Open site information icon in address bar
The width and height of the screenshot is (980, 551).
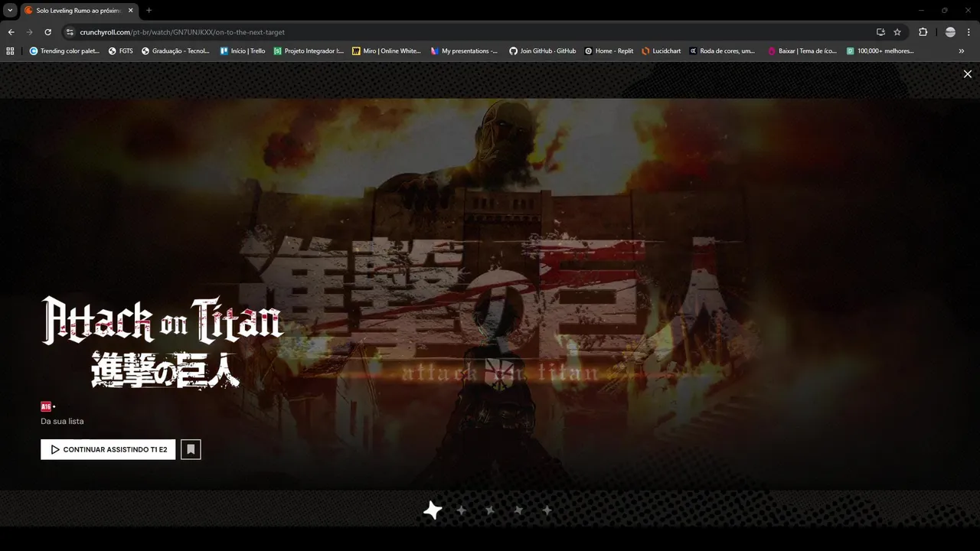click(70, 32)
